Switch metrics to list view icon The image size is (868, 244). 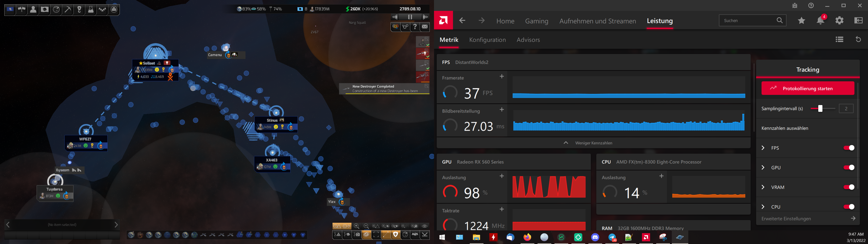839,40
